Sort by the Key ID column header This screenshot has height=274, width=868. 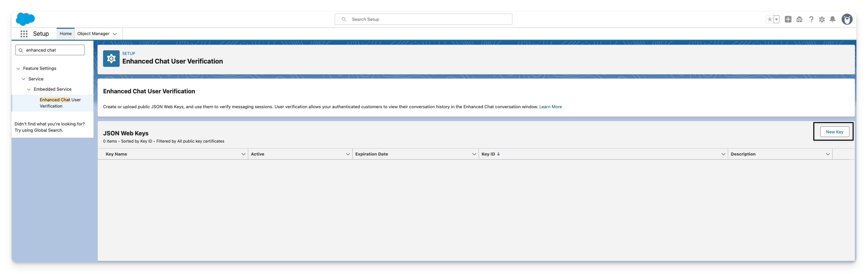click(x=488, y=154)
